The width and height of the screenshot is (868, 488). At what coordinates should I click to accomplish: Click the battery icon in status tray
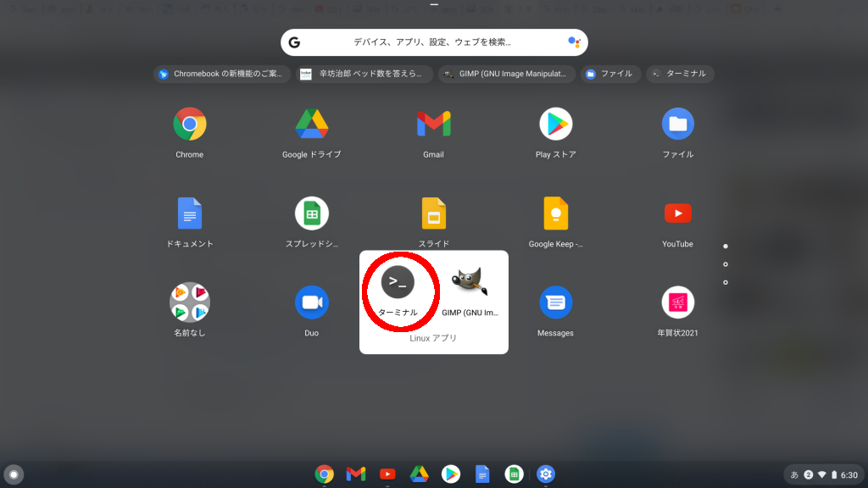pos(834,474)
